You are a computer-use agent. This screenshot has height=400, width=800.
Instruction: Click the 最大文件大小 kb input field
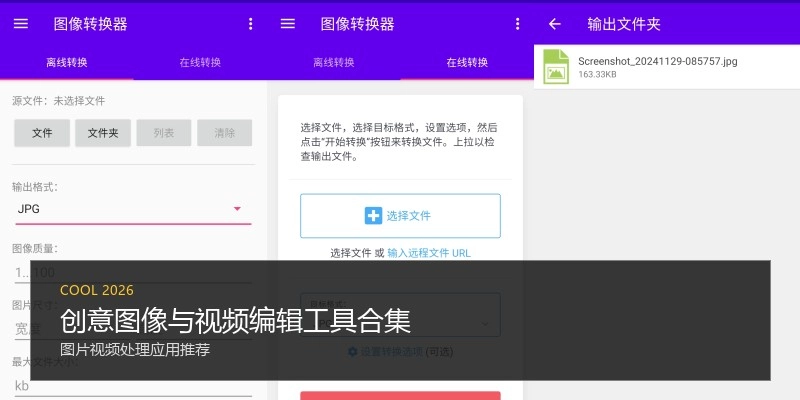click(130, 385)
